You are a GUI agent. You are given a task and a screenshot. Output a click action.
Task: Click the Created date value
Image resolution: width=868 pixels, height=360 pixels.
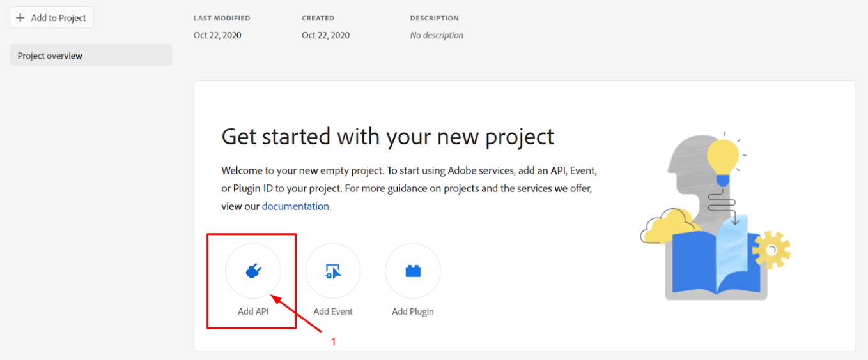326,35
